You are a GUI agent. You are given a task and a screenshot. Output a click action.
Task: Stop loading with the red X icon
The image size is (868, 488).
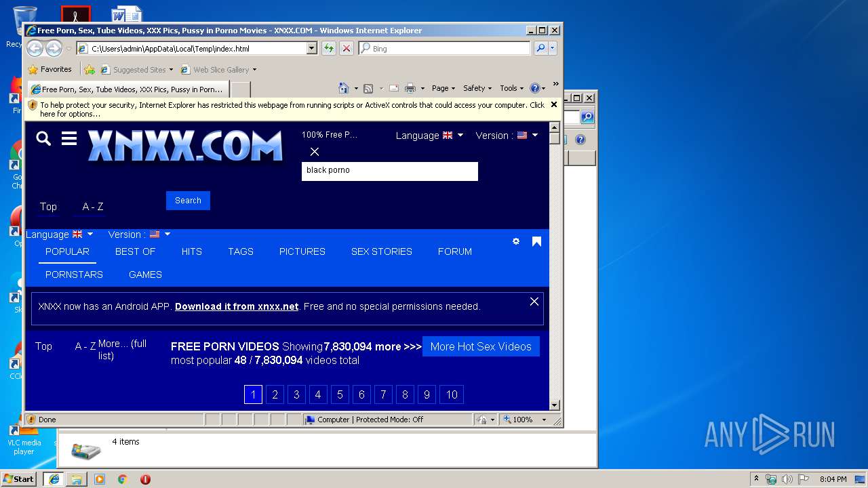346,48
